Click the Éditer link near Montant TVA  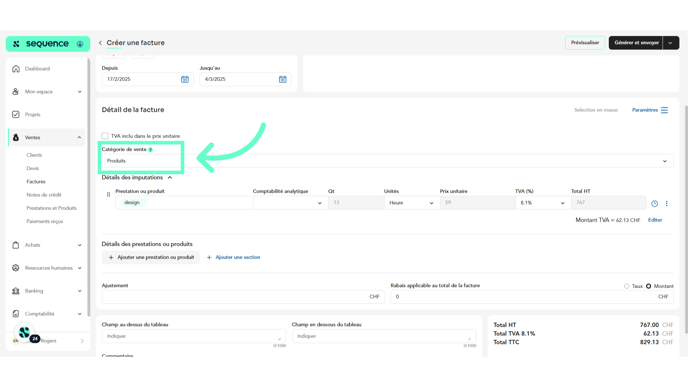pyautogui.click(x=655, y=220)
